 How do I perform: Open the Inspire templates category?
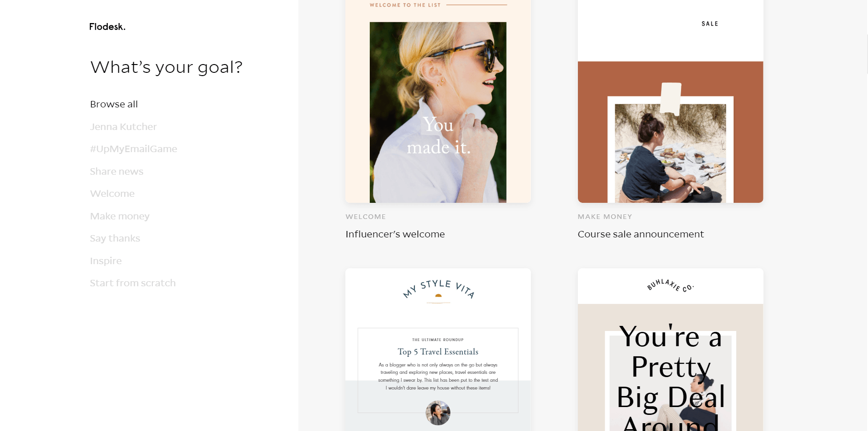[106, 261]
